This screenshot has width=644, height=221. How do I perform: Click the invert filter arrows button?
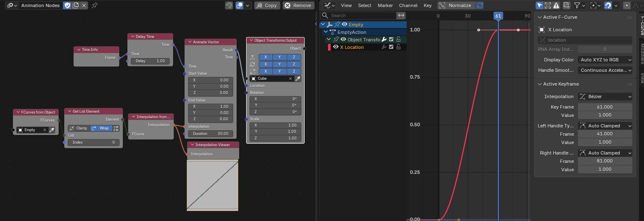(x=401, y=15)
